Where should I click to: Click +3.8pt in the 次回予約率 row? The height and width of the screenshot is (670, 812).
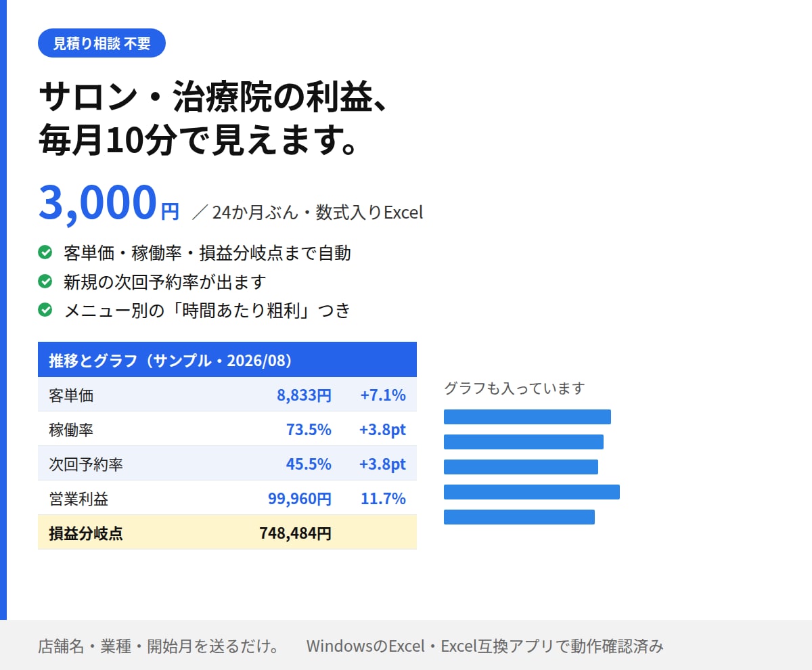tap(382, 464)
